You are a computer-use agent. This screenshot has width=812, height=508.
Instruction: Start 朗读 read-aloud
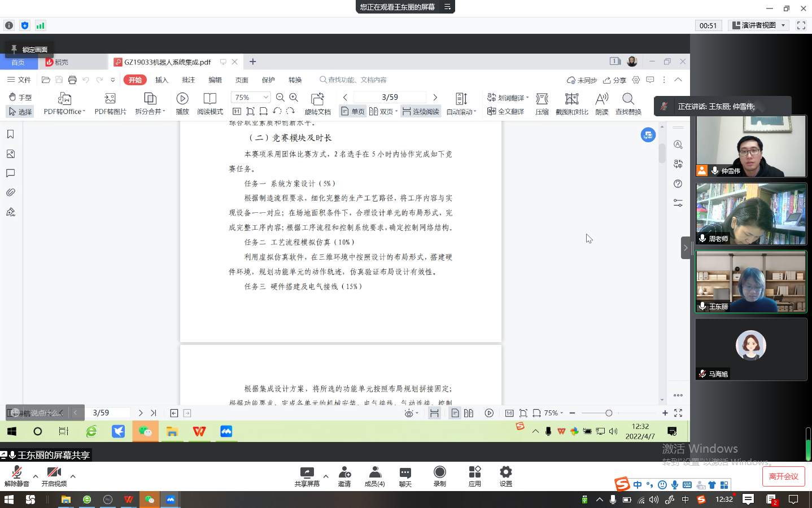(602, 104)
